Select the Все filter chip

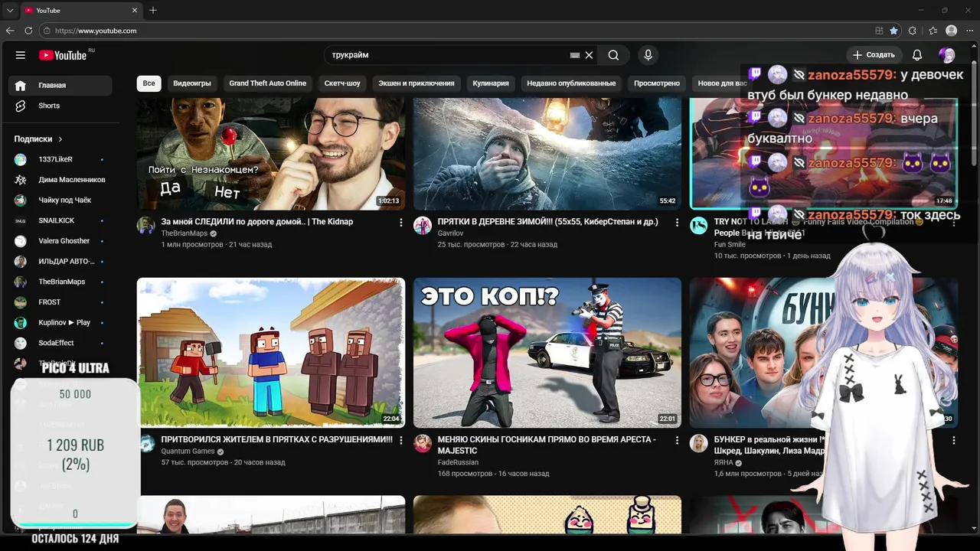pyautogui.click(x=149, y=83)
